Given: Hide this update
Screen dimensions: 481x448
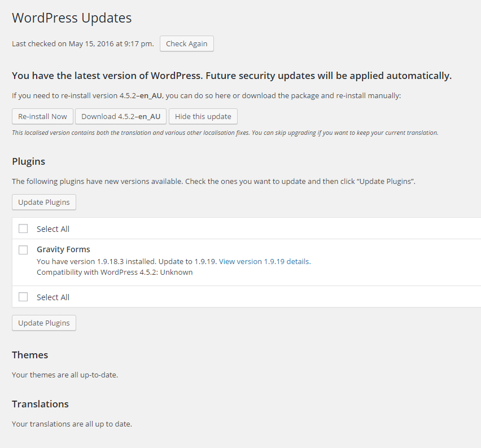Looking at the screenshot, I should (203, 117).
